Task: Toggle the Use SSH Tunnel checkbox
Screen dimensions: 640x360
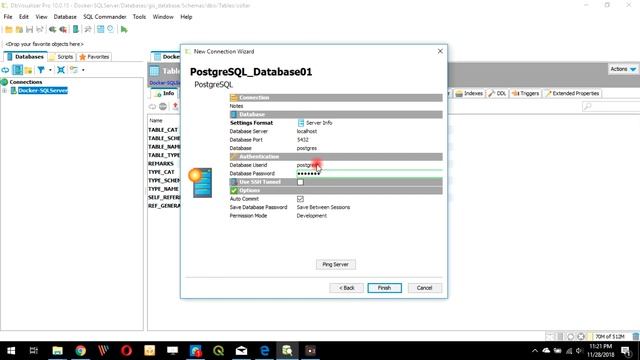Action: pyautogui.click(x=300, y=182)
